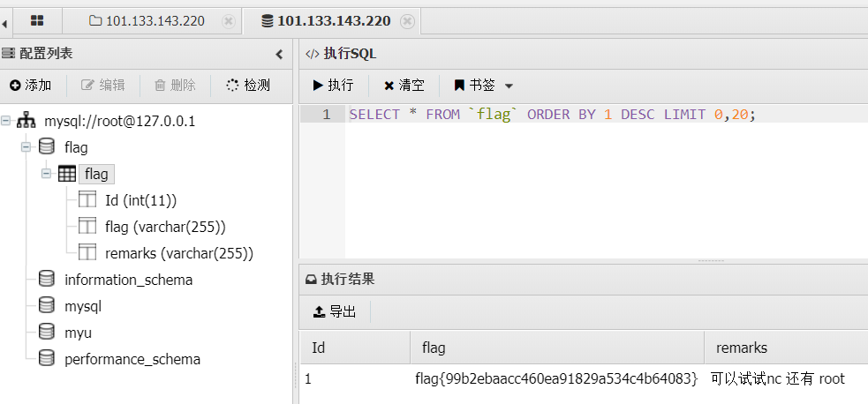868x404 pixels.
Task: Click the information_schema database icon
Action: pos(47,279)
